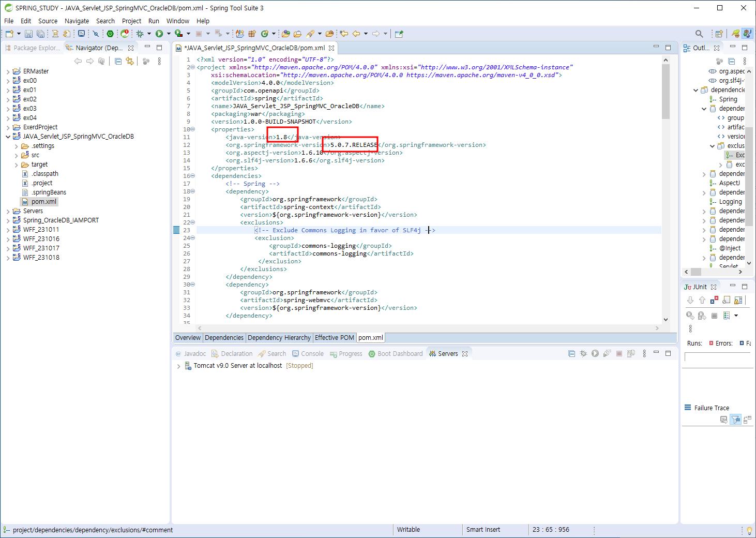The width and height of the screenshot is (756, 538).
Task: Click the Save icon in main toolbar
Action: click(x=28, y=34)
